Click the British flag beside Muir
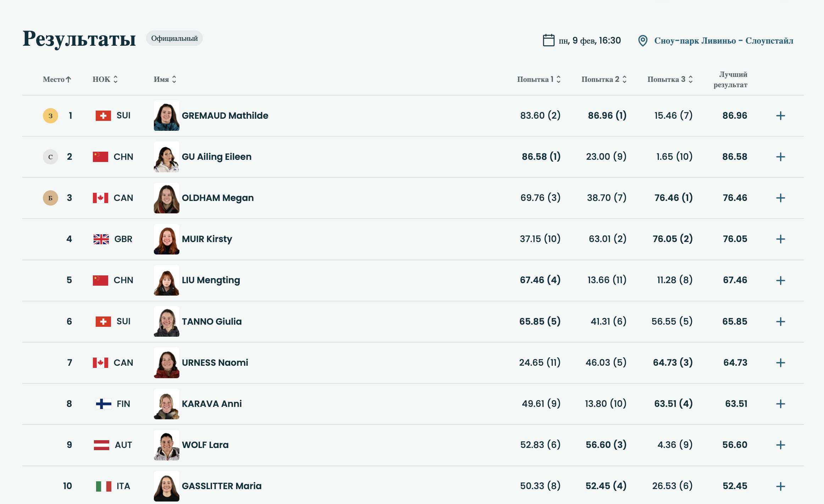The image size is (824, 504). point(101,239)
